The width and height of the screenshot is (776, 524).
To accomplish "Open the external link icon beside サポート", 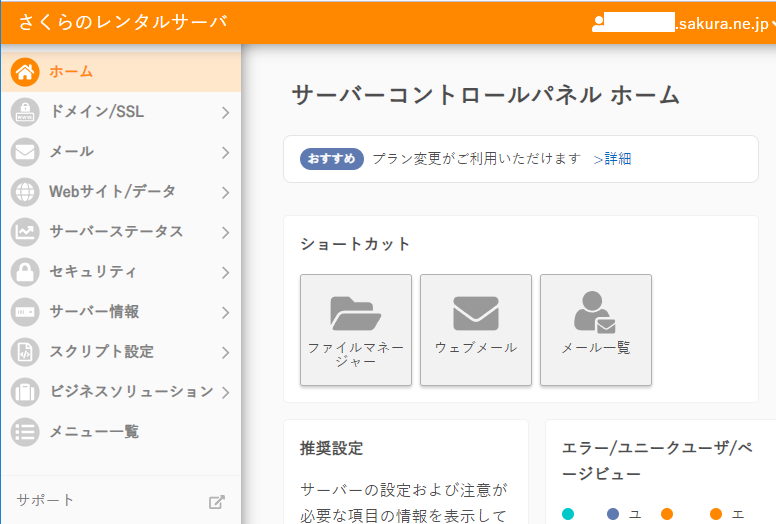I will click(216, 501).
